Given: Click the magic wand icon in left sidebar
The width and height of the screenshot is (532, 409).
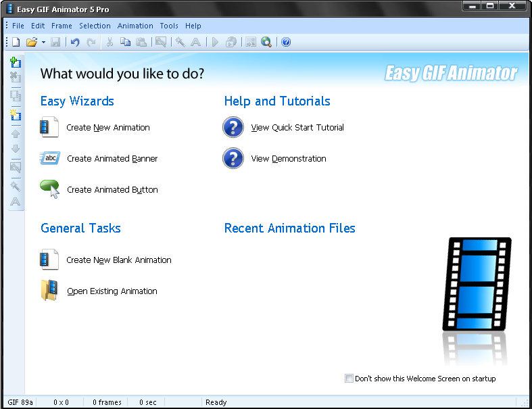Looking at the screenshot, I should pyautogui.click(x=16, y=186).
